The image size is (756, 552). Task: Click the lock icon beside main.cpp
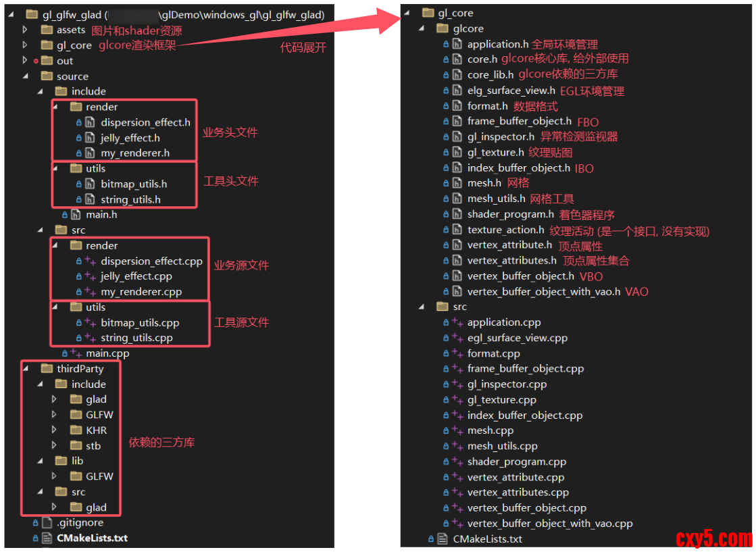pos(64,353)
